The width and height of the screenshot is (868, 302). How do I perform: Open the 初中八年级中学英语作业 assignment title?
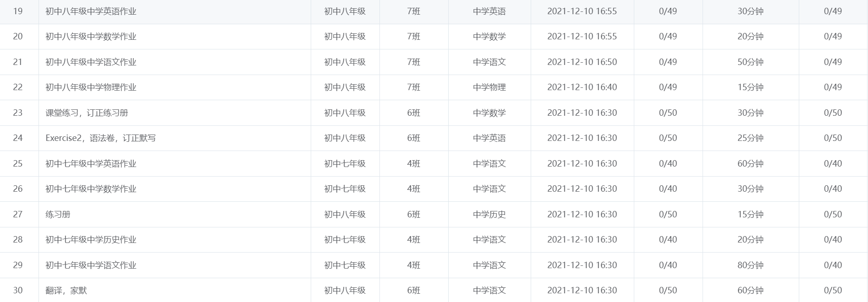click(91, 11)
